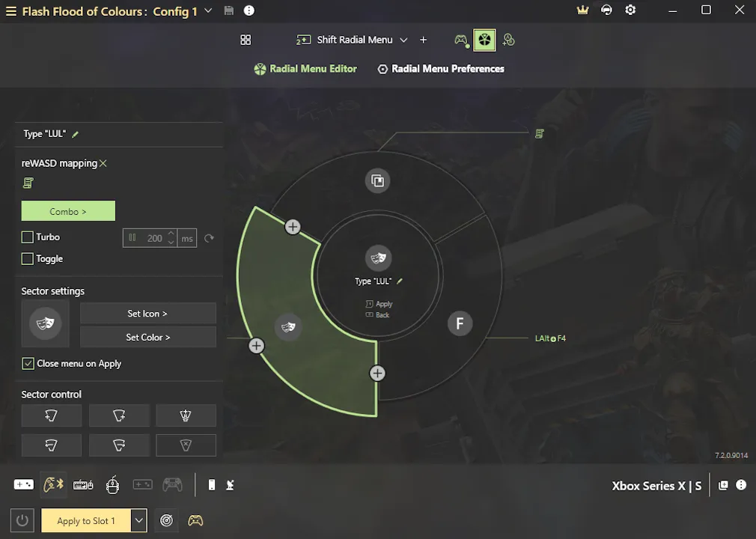Uncheck Close menu on Apply

(x=28, y=363)
